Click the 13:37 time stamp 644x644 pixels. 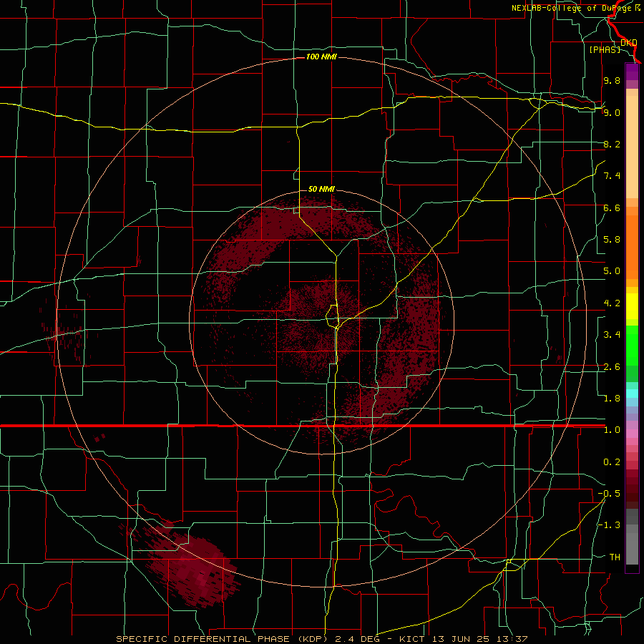point(512,639)
